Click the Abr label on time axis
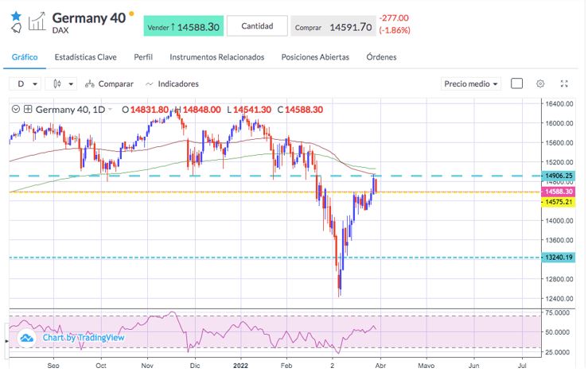588x372 pixels. [x=380, y=366]
